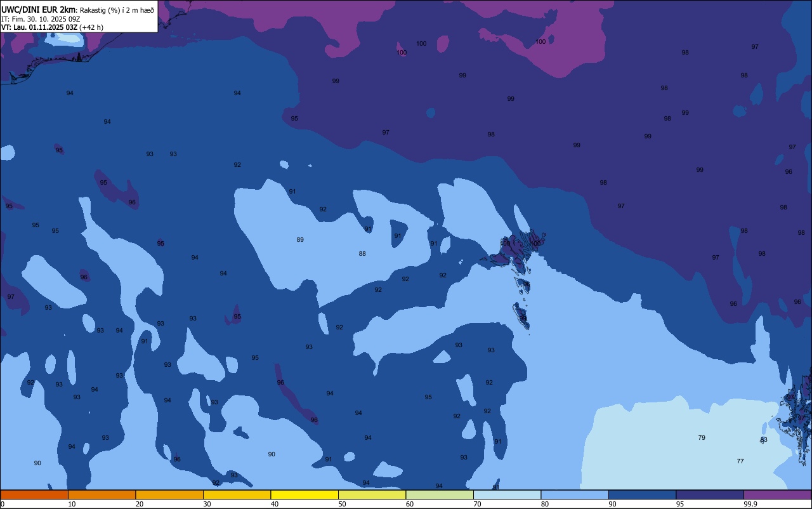Viewport: 812px width, 509px height.
Task: Click the dark orange 0–10 legend segment
Action: [x=34, y=494]
